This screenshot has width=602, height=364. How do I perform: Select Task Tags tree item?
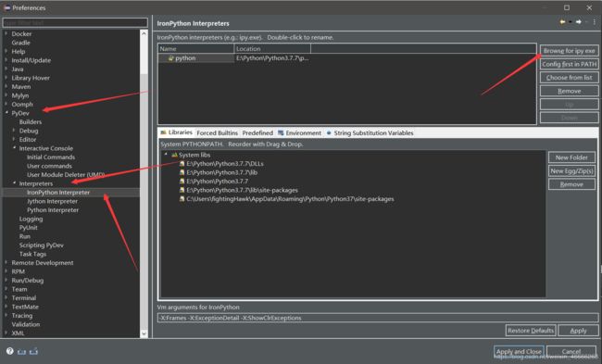point(32,254)
